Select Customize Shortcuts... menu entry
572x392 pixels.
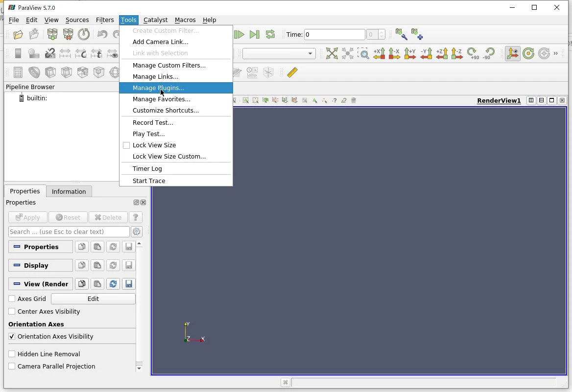click(x=176, y=111)
